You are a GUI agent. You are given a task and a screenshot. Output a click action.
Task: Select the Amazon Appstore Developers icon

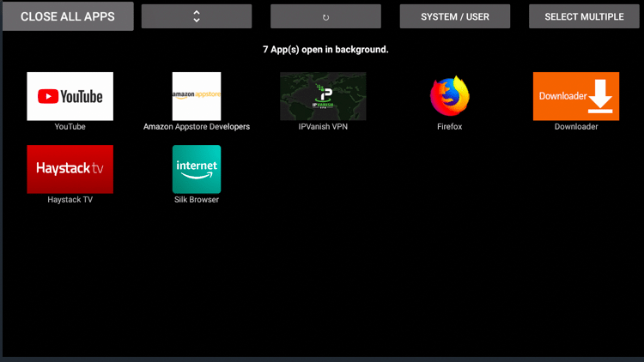click(x=197, y=96)
